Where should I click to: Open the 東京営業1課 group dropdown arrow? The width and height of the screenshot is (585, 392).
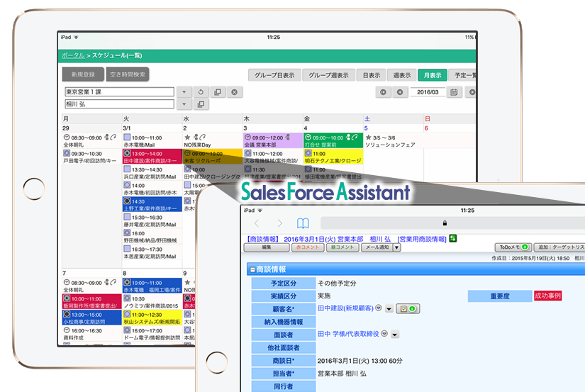pos(184,92)
